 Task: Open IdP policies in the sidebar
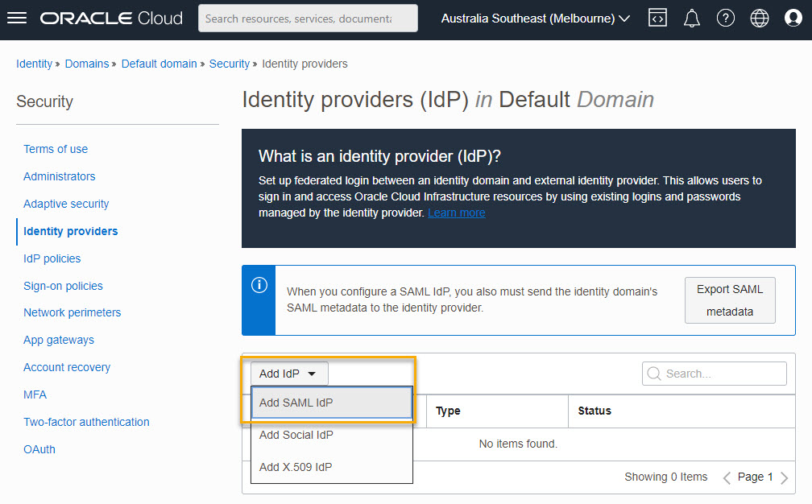coord(52,258)
